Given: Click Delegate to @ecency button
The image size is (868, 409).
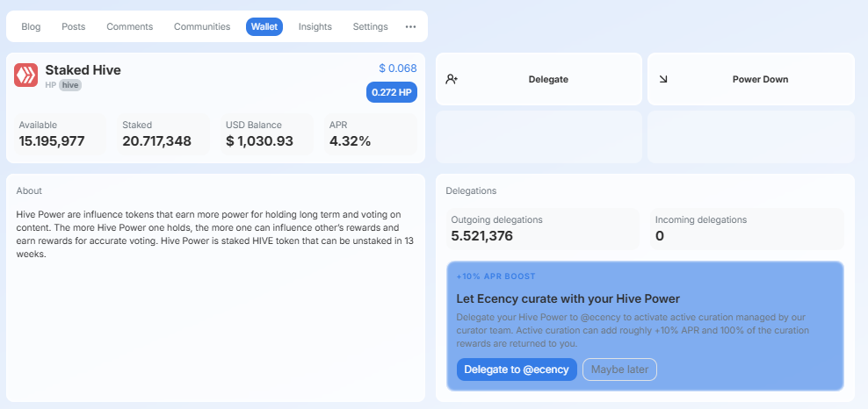Looking at the screenshot, I should (x=517, y=370).
